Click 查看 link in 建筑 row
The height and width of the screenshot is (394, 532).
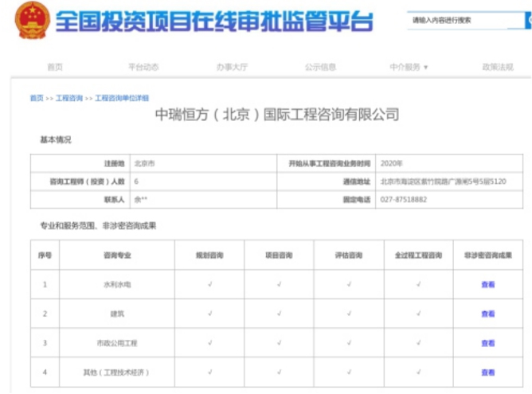tap(487, 314)
